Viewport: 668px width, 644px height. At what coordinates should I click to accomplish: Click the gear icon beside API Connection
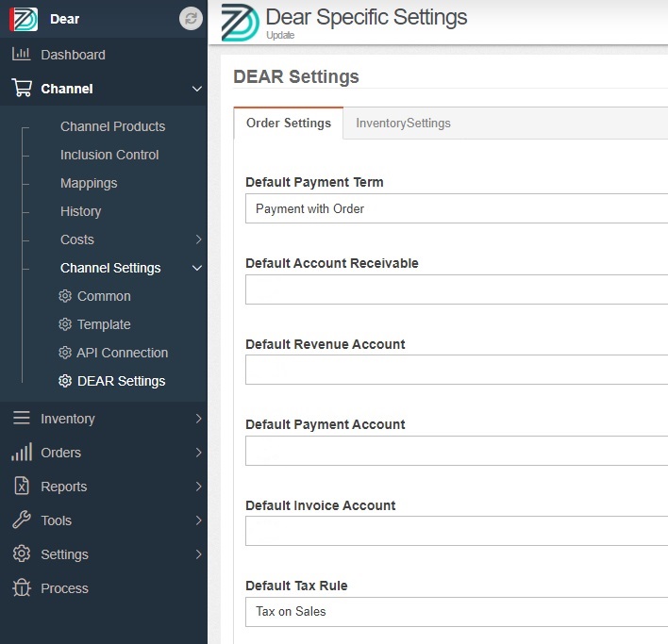click(65, 353)
